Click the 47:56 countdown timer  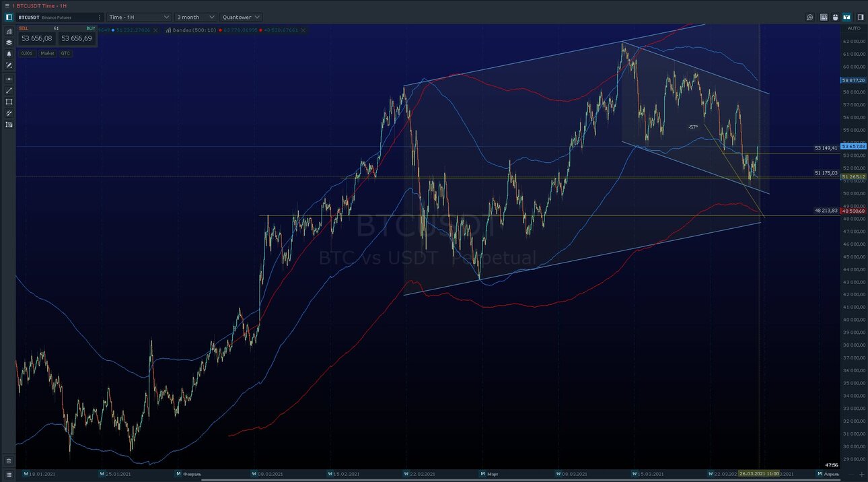832,465
